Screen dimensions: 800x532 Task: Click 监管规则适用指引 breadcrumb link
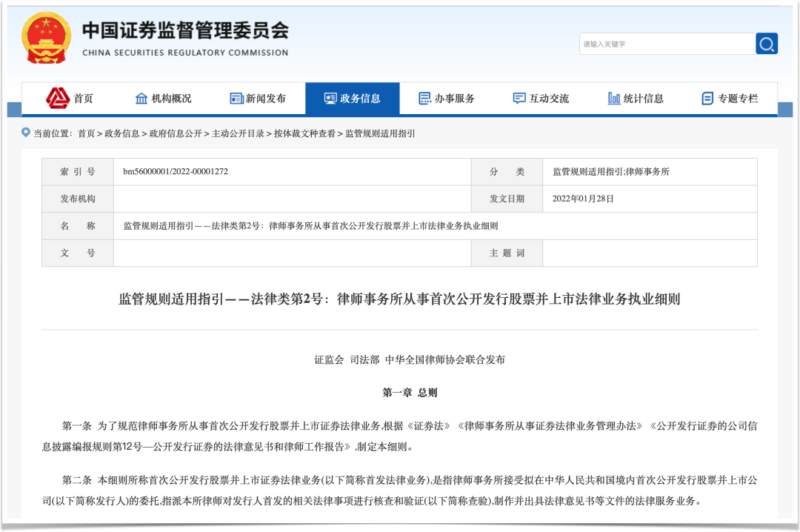(380, 133)
